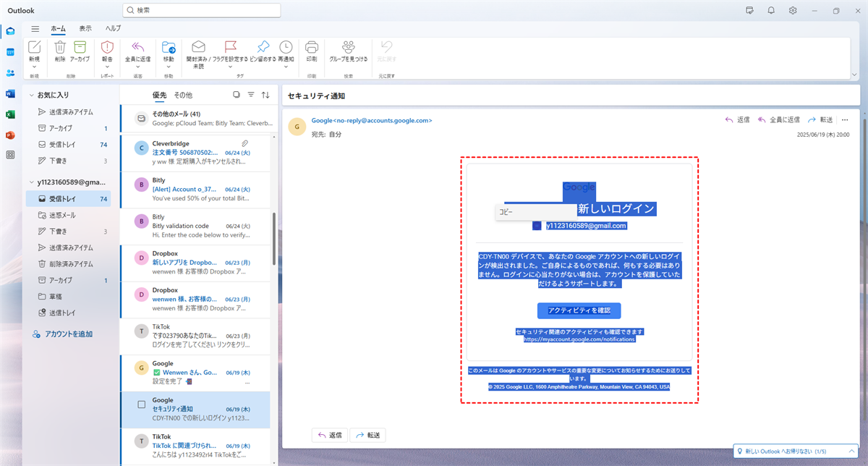This screenshot has width=868, height=466.
Task: Click グループを見つける discover groups icon
Action: click(348, 47)
